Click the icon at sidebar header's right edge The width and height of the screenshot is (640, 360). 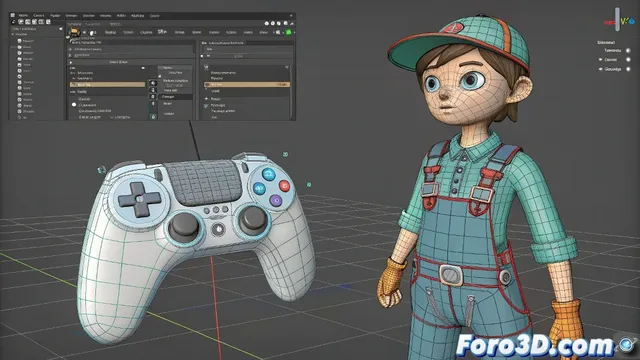pyautogui.click(x=61, y=29)
